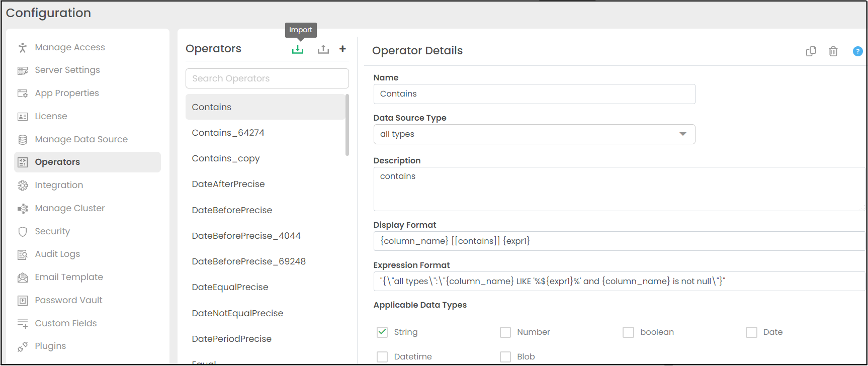Add a new operator with plus icon
This screenshot has width=868, height=366.
tap(342, 49)
